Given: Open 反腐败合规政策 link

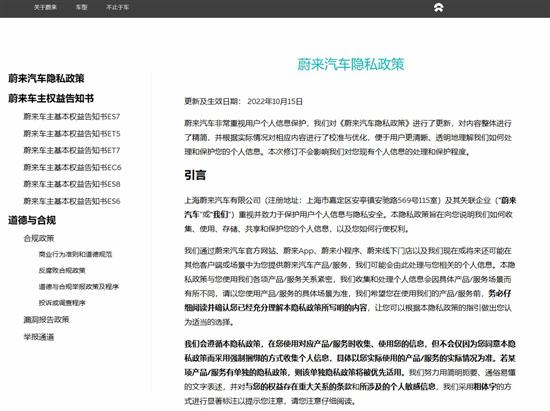Looking at the screenshot, I should [62, 270].
